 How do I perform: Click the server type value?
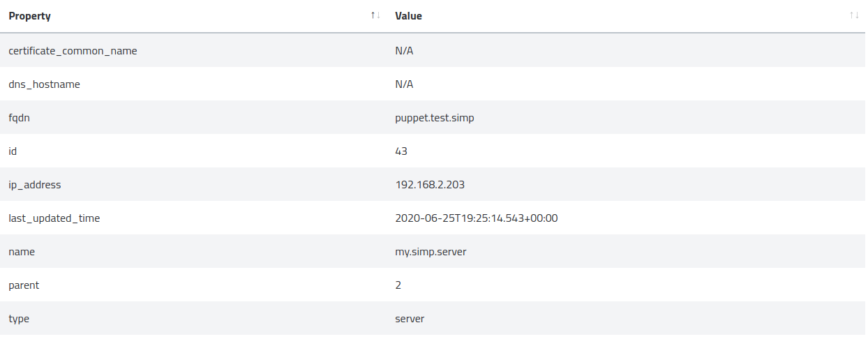pyautogui.click(x=410, y=319)
